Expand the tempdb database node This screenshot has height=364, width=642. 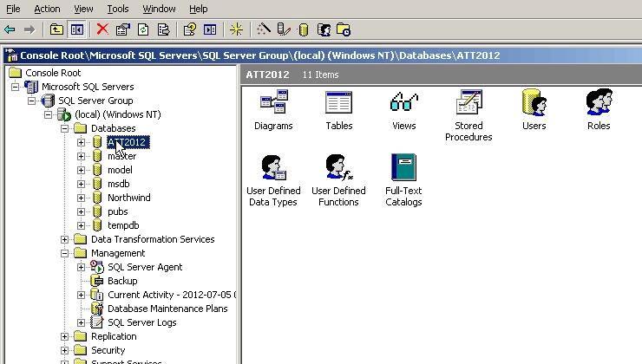click(x=81, y=225)
